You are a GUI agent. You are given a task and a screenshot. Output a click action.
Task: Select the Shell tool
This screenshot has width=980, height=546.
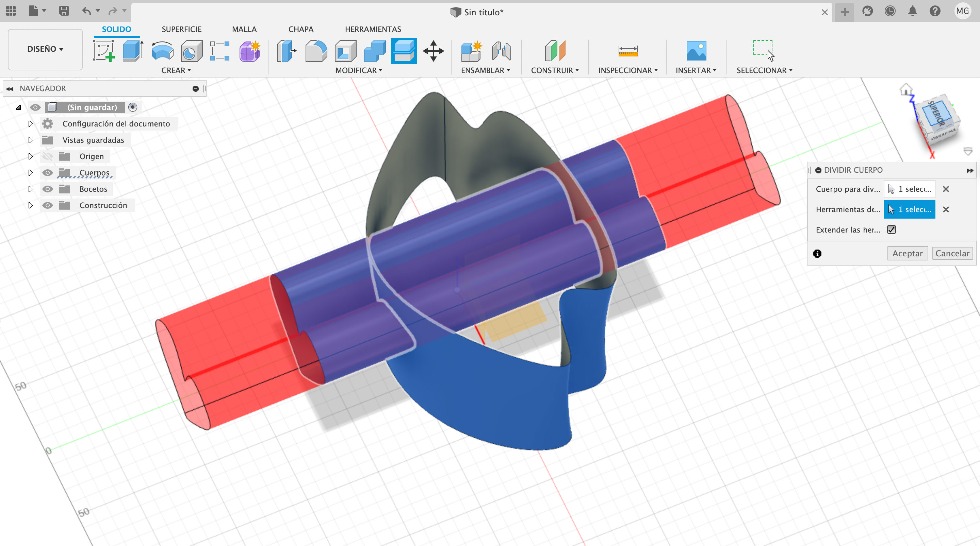tap(345, 51)
